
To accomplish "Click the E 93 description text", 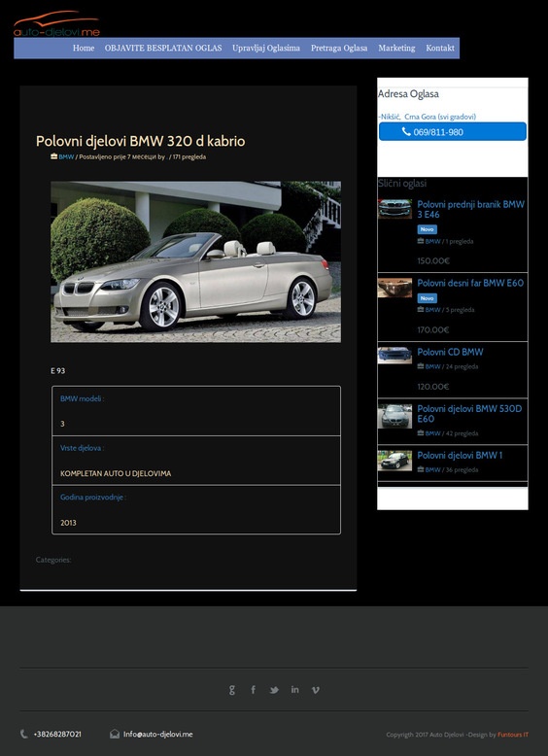I will [x=58, y=371].
